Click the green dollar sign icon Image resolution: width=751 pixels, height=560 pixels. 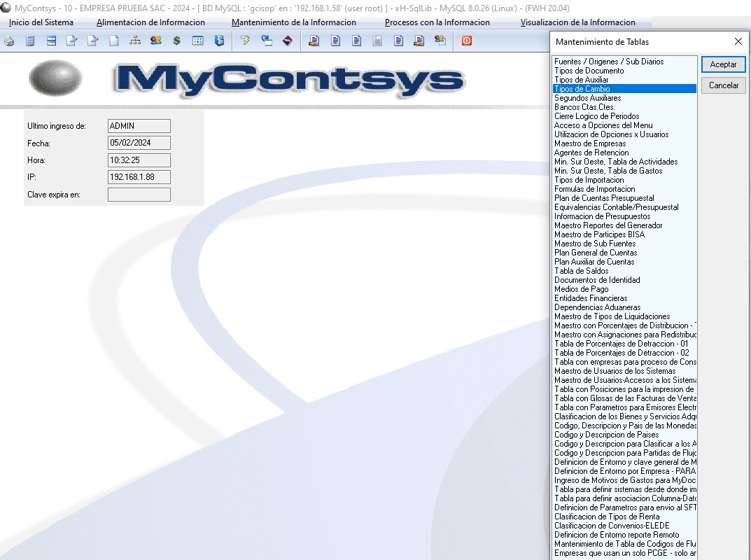click(x=176, y=41)
